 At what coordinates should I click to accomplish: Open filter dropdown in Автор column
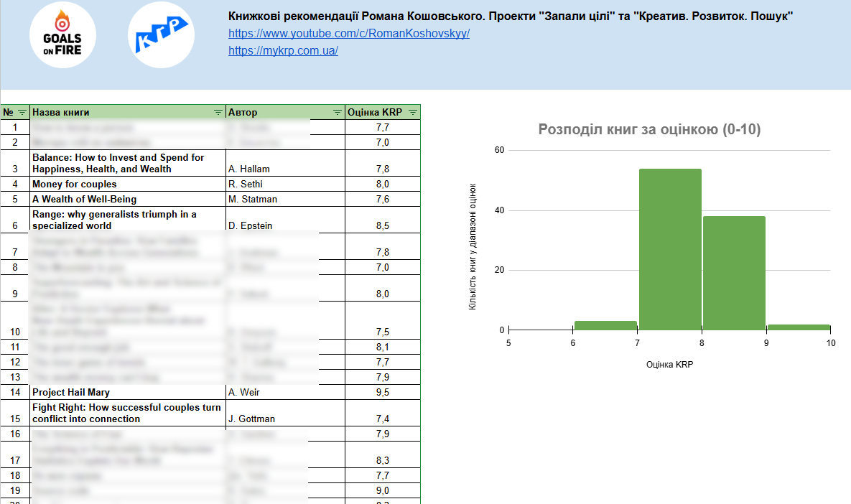coord(338,112)
